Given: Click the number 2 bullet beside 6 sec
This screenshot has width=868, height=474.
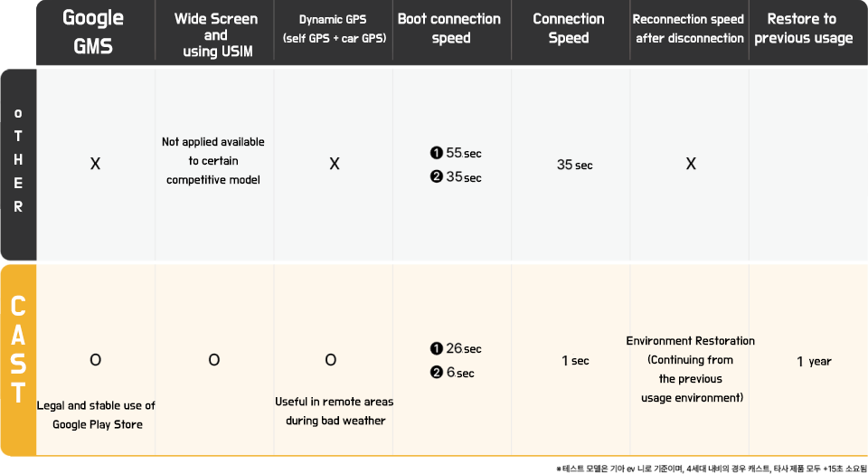Looking at the screenshot, I should 436,373.
